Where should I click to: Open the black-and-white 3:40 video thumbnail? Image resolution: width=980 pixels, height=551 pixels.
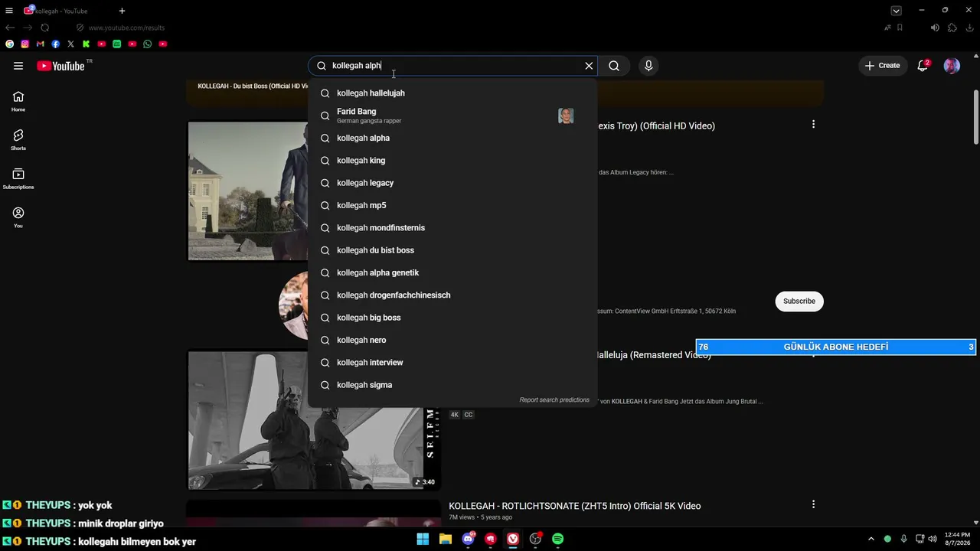pos(314,419)
